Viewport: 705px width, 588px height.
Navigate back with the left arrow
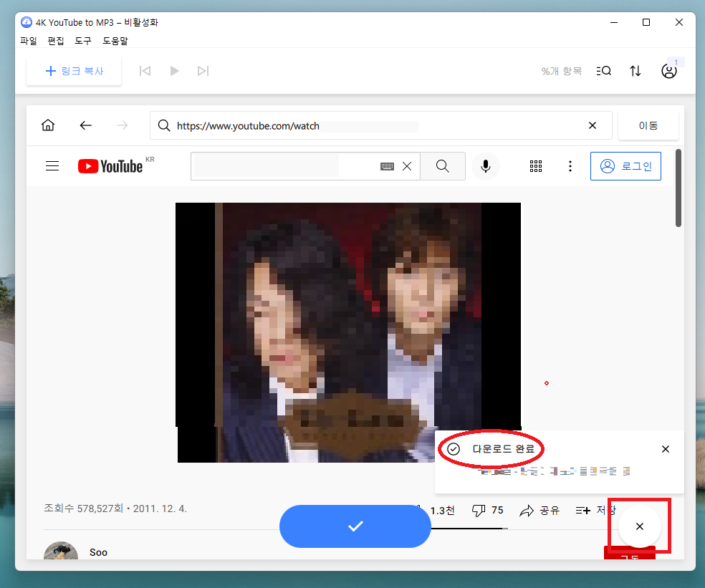tap(85, 125)
